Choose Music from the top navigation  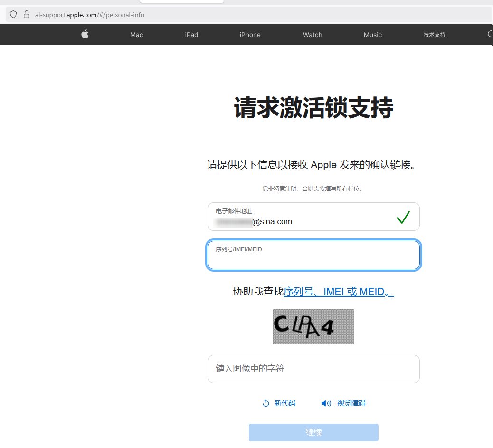click(372, 35)
